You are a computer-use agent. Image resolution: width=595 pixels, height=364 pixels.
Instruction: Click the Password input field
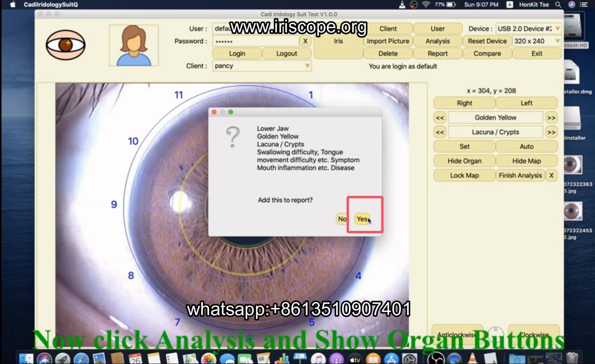256,41
